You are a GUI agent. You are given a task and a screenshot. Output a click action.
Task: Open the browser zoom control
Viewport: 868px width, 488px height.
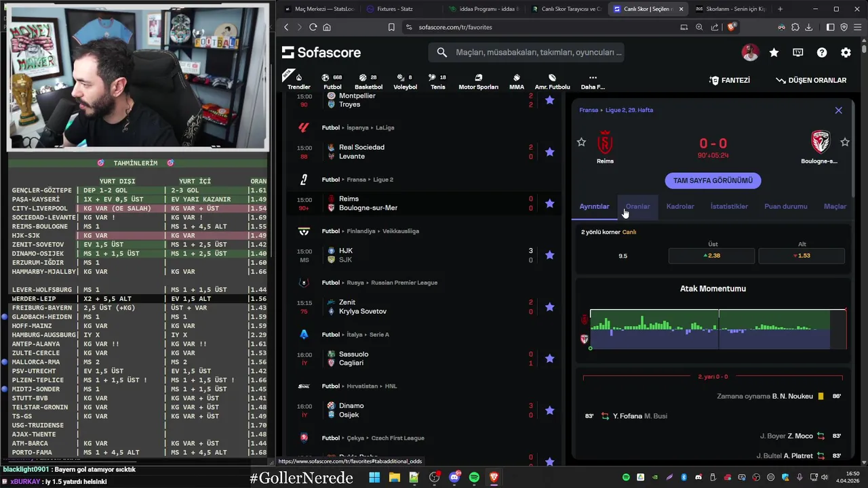pyautogui.click(x=699, y=27)
